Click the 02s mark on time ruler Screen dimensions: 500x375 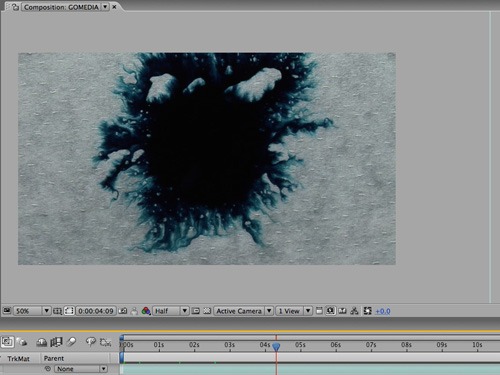[194, 345]
